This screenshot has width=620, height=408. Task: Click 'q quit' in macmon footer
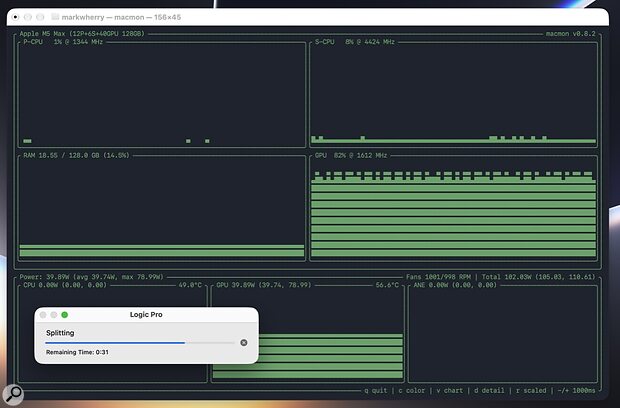376,390
